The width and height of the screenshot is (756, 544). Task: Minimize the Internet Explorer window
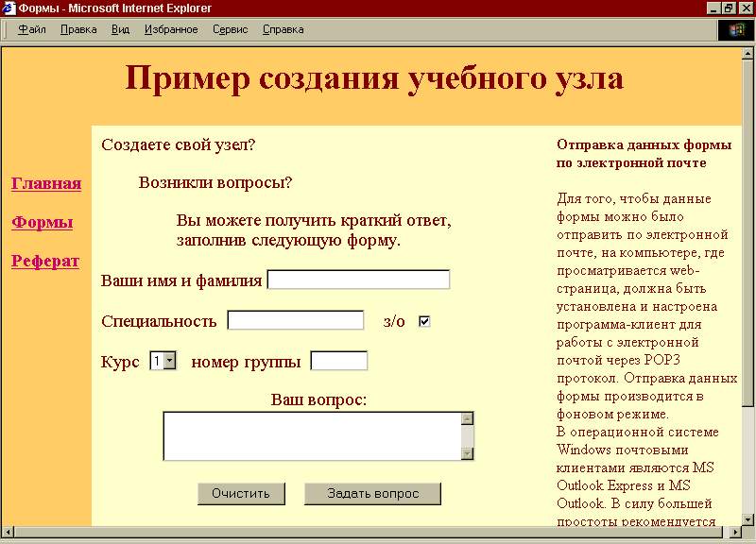tap(713, 8)
